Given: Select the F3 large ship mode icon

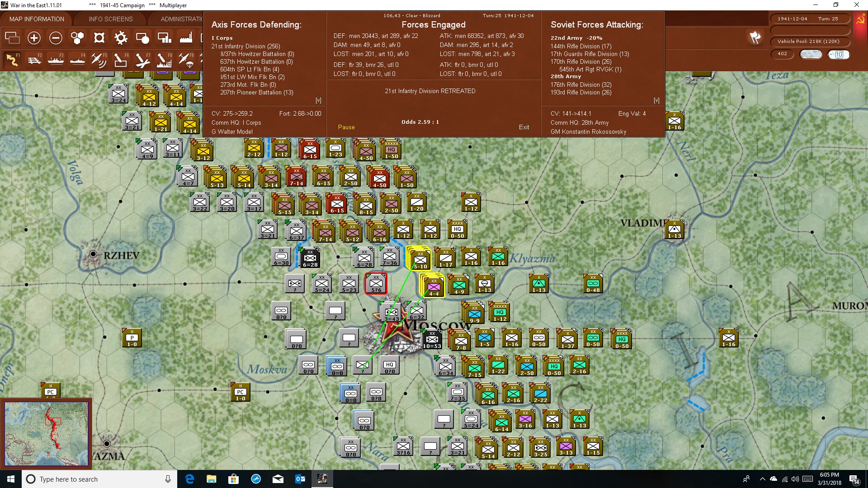Looking at the screenshot, I should (56, 60).
